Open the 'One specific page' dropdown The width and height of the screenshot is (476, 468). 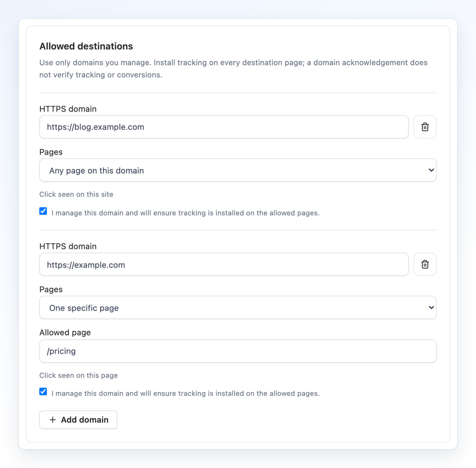coord(238,307)
